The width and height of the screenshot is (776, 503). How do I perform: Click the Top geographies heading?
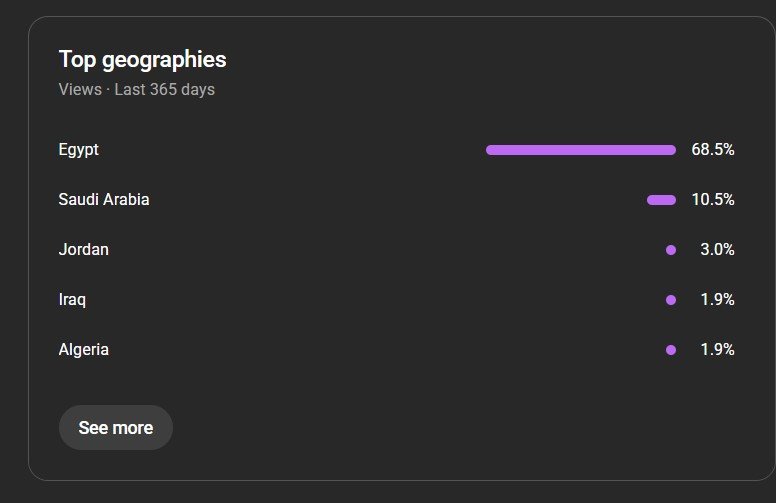[x=143, y=60]
